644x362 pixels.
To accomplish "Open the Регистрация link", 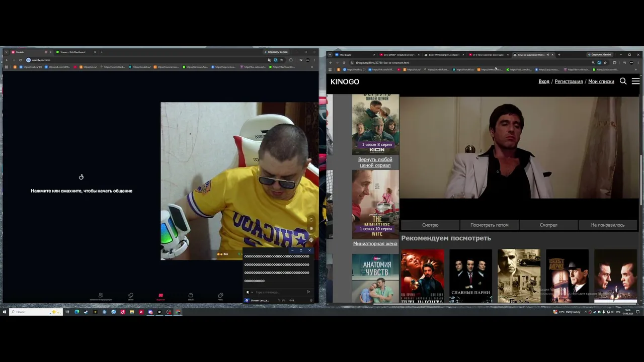I will pos(569,81).
